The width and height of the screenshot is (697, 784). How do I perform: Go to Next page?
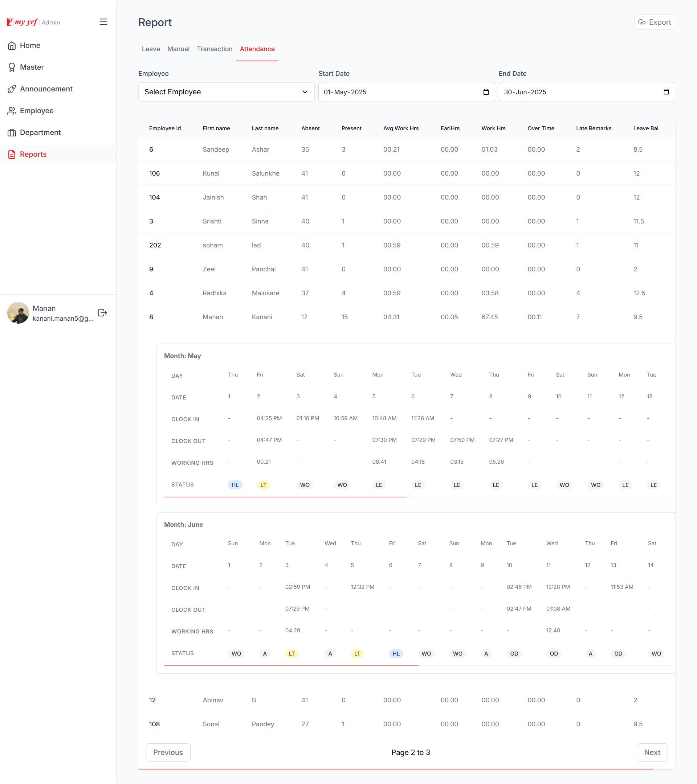pos(652,752)
